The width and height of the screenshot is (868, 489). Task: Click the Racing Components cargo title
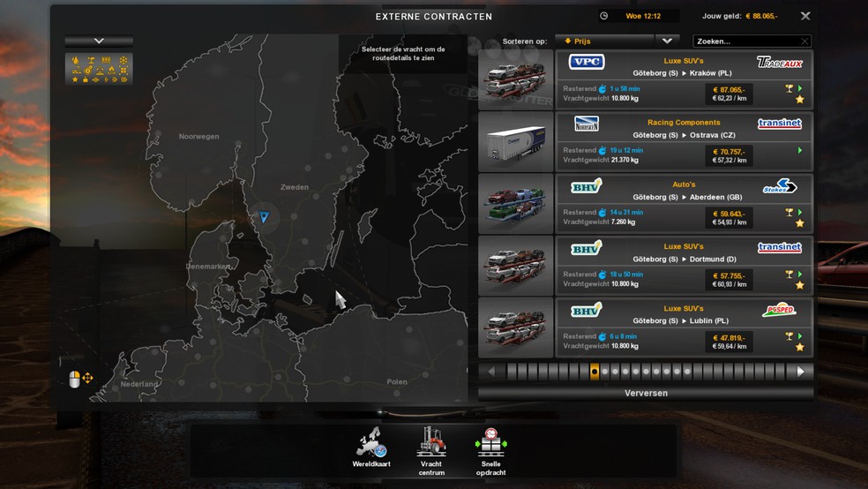tap(684, 123)
